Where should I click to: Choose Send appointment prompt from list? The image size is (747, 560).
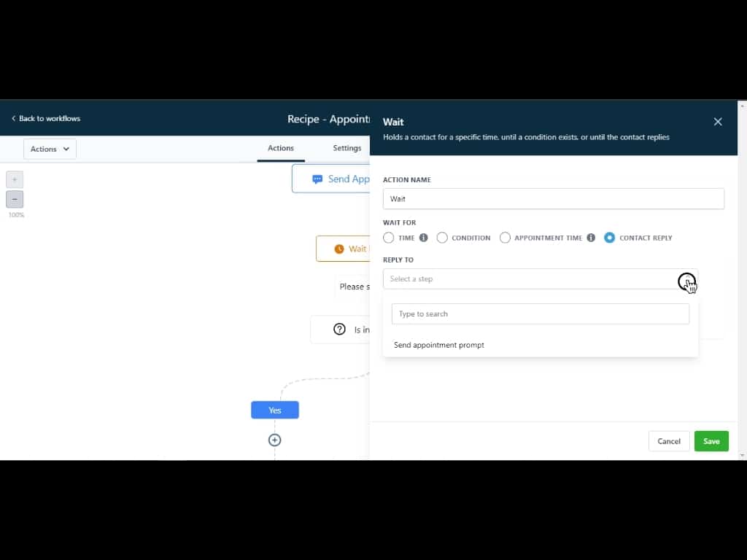pos(439,345)
